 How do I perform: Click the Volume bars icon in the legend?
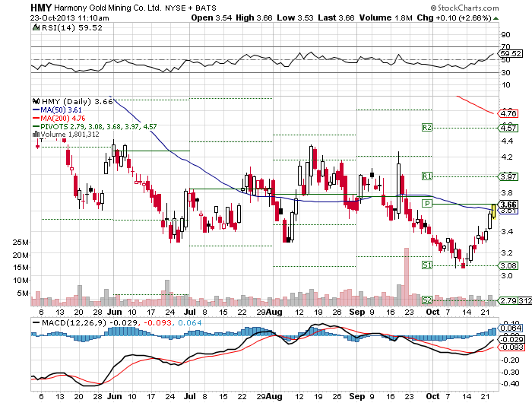point(36,134)
